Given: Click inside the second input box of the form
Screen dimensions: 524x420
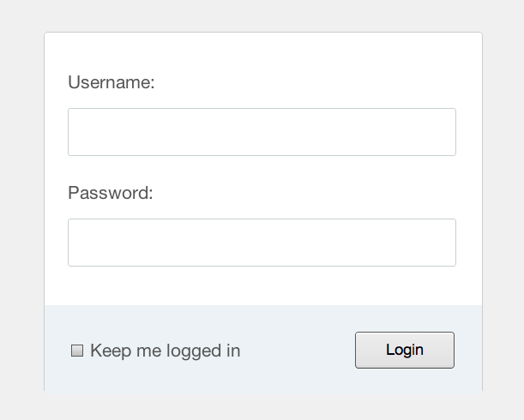Looking at the screenshot, I should (x=262, y=243).
